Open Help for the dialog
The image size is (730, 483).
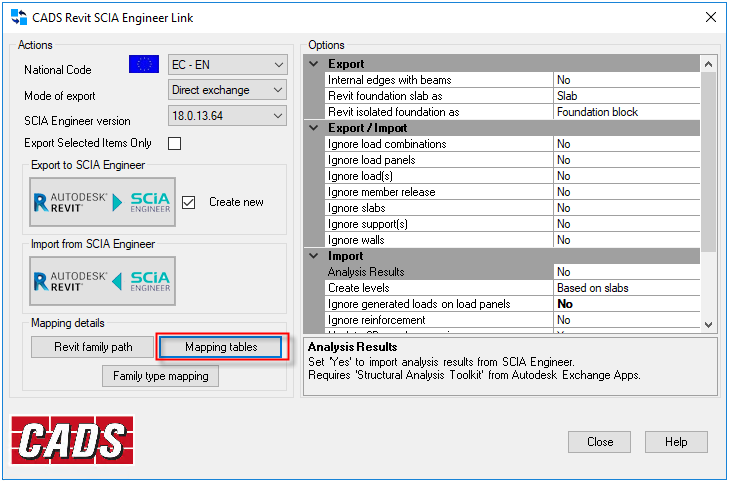(676, 442)
